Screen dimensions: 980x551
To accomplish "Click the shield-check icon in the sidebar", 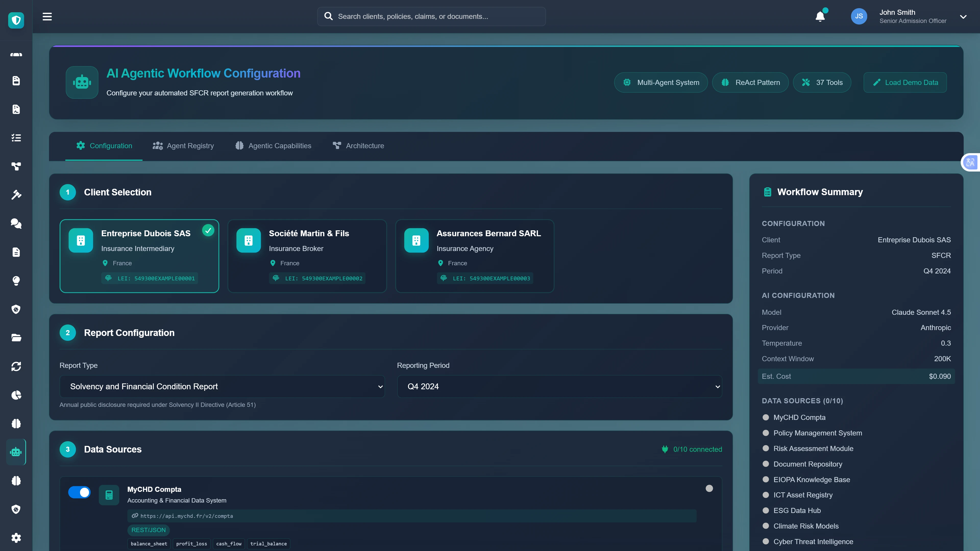I will 16,309.
